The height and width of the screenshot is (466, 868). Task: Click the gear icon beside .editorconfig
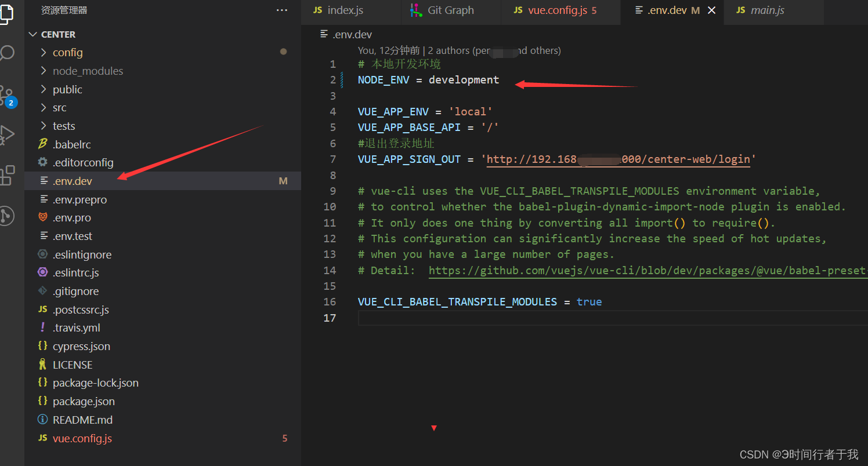(42, 162)
